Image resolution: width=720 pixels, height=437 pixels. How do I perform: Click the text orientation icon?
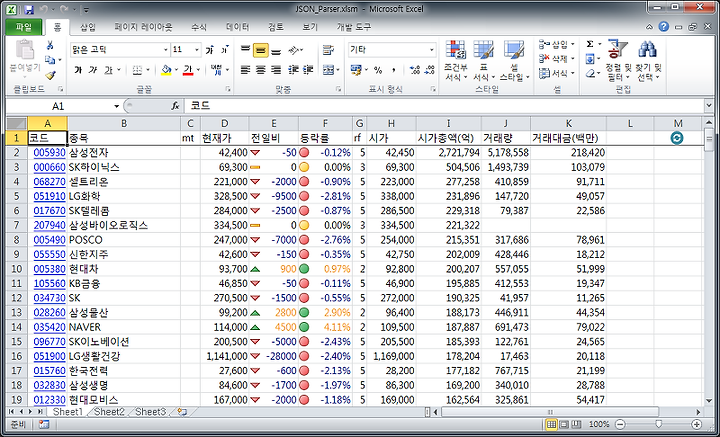(x=294, y=50)
